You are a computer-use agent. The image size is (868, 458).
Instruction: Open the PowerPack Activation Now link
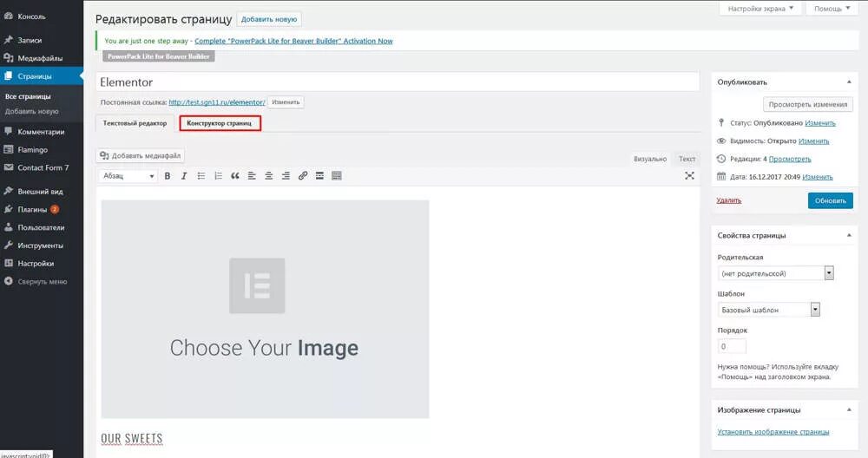tap(293, 41)
